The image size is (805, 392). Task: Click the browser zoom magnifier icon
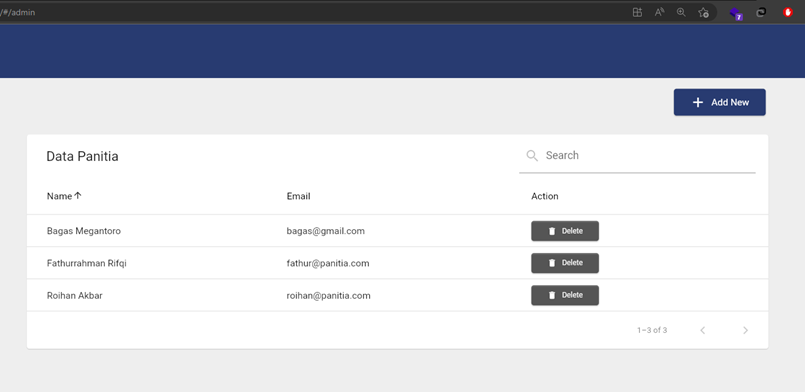coord(681,12)
